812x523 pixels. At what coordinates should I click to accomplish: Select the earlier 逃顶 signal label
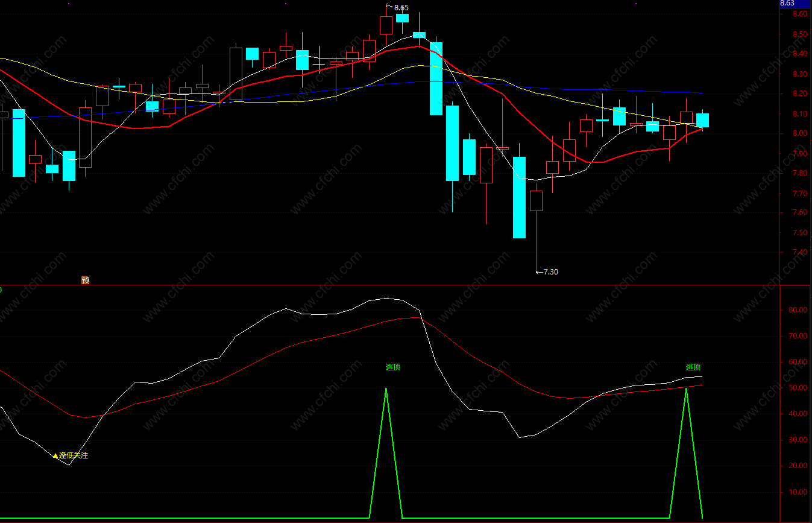(x=393, y=367)
